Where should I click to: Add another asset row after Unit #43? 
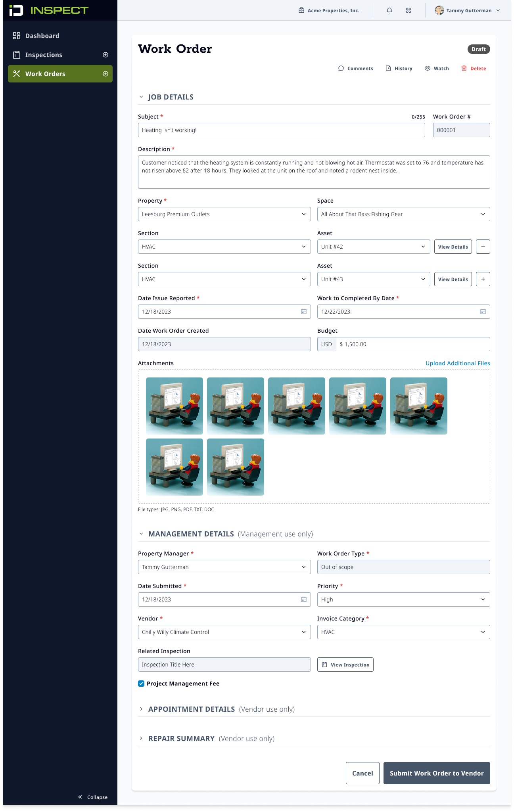[x=483, y=279]
